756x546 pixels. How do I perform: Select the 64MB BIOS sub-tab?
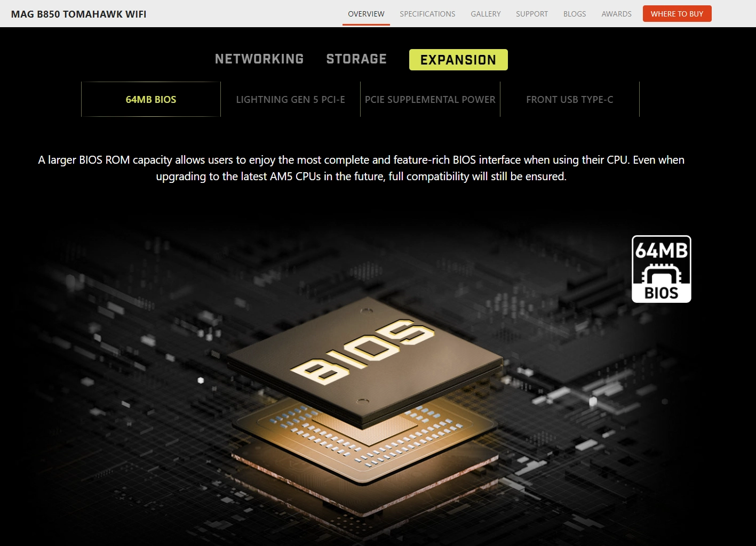(x=151, y=100)
